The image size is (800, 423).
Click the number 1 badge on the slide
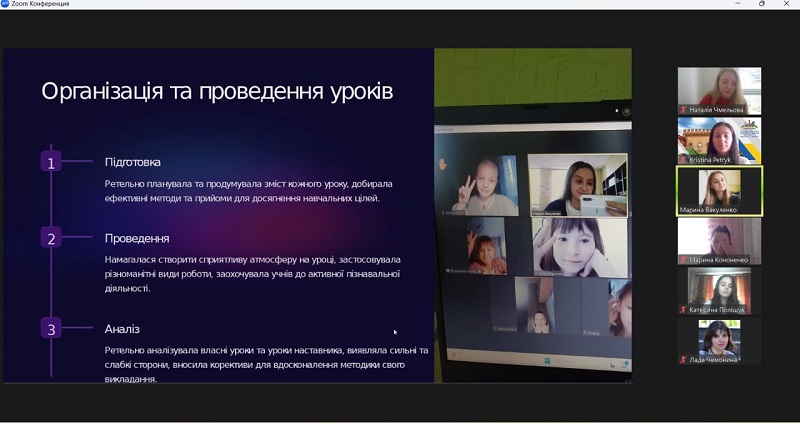51,162
